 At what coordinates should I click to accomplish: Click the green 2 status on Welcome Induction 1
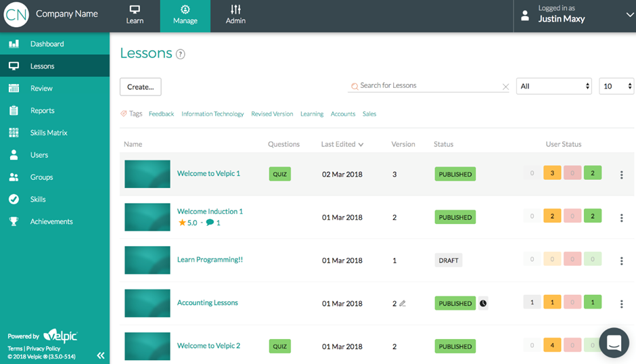(593, 216)
